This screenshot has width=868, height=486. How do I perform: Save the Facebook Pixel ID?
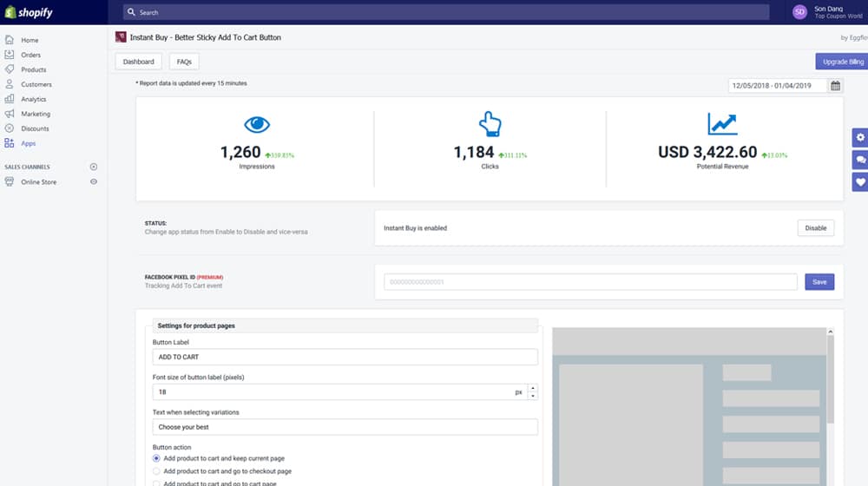[819, 282]
